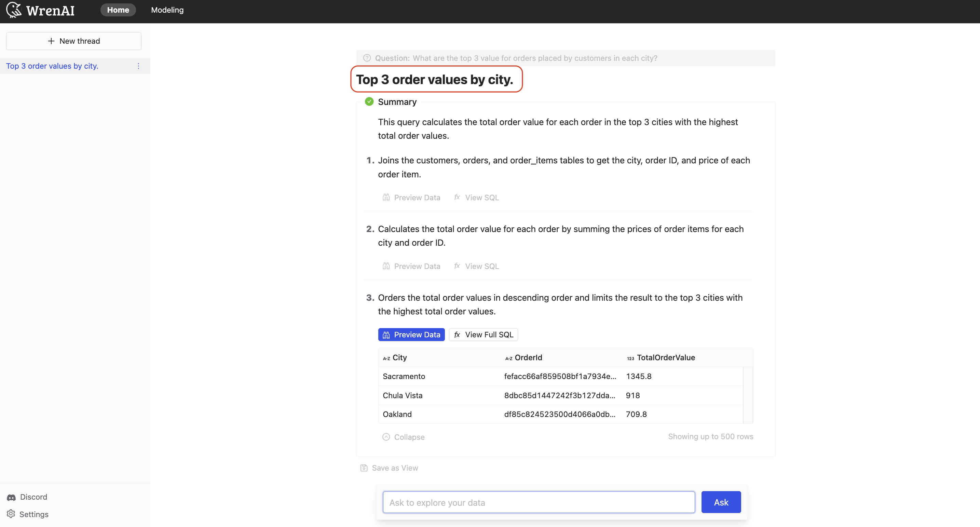Screen dimensions: 980x527
Task: Preview Data for step 2
Action: tap(411, 266)
